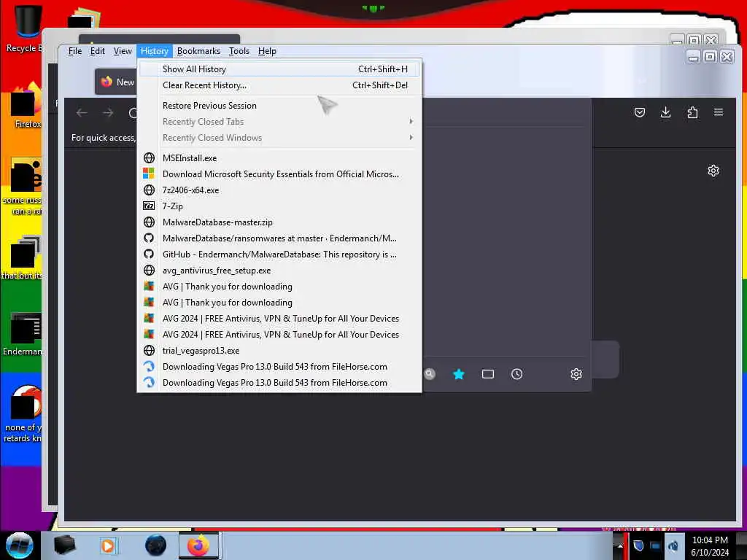
Task: Open MalwareDatabase-master.zip history entry
Action: coord(279,222)
